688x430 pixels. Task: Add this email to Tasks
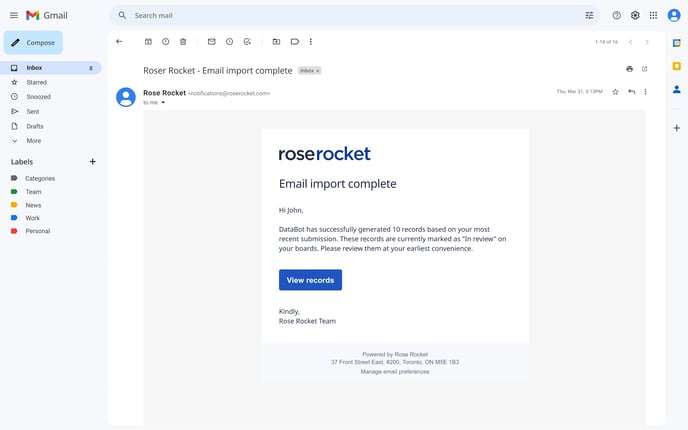pyautogui.click(x=247, y=42)
